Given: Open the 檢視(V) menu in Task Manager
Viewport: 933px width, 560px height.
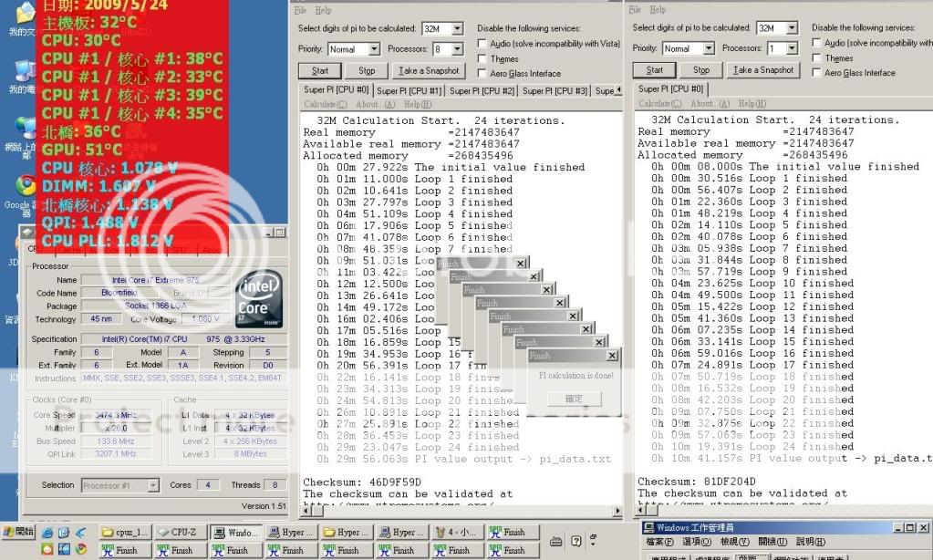Looking at the screenshot, I should coord(735,542).
